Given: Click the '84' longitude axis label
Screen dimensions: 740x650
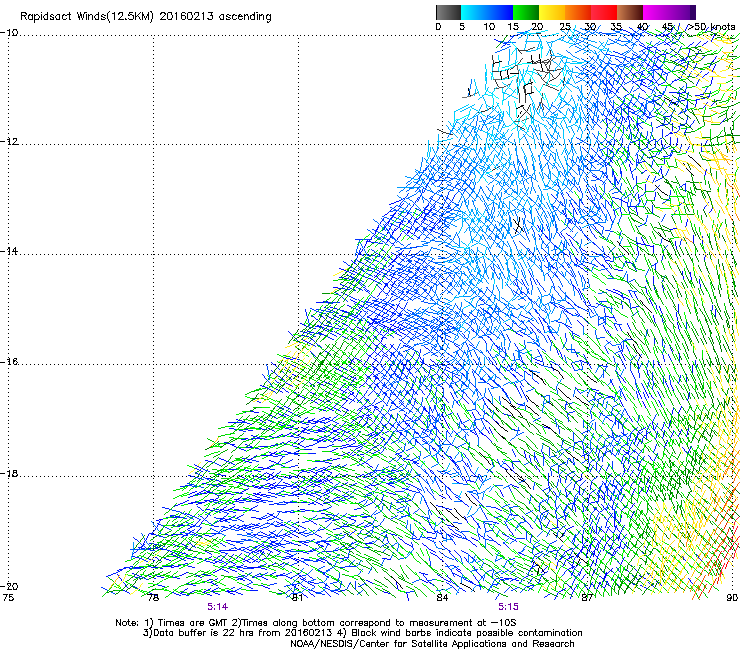Looking at the screenshot, I should pyautogui.click(x=442, y=598).
